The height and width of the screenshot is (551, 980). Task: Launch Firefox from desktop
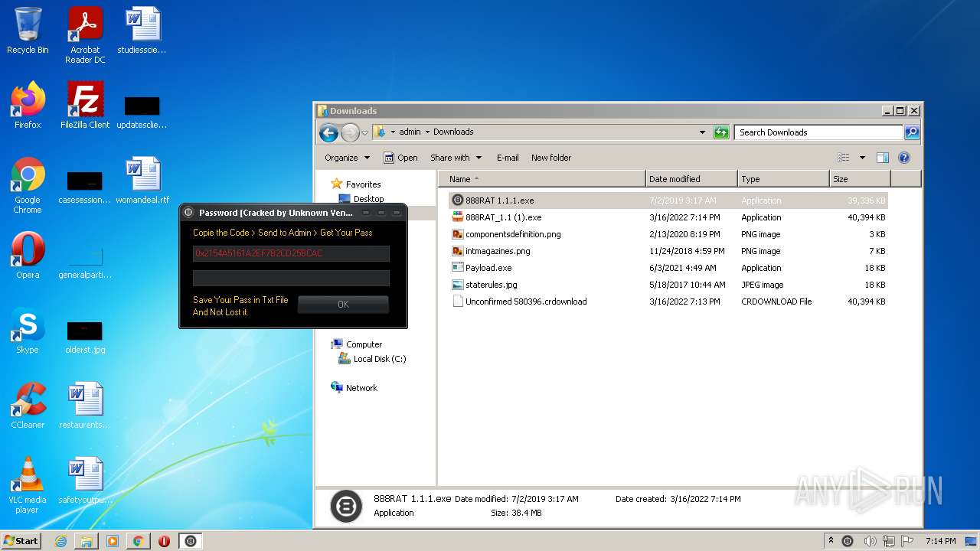(x=28, y=105)
